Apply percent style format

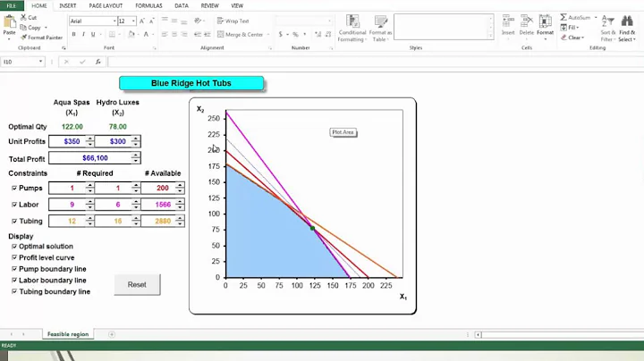point(295,35)
